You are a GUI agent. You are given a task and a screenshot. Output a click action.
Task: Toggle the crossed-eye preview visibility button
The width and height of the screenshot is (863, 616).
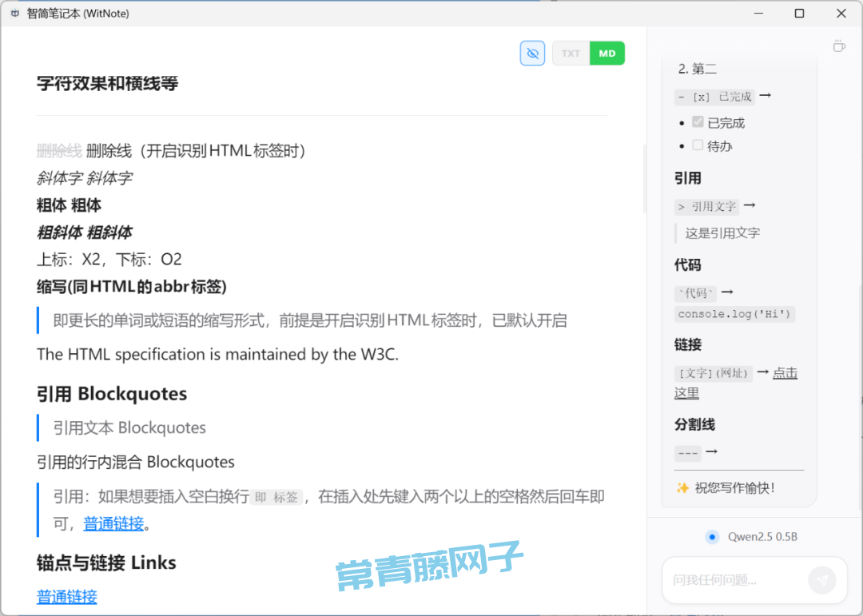(532, 54)
